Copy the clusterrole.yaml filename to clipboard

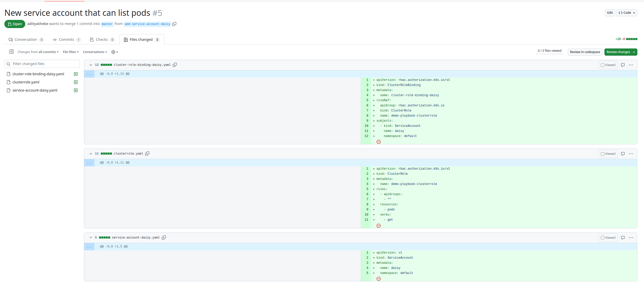click(x=147, y=153)
